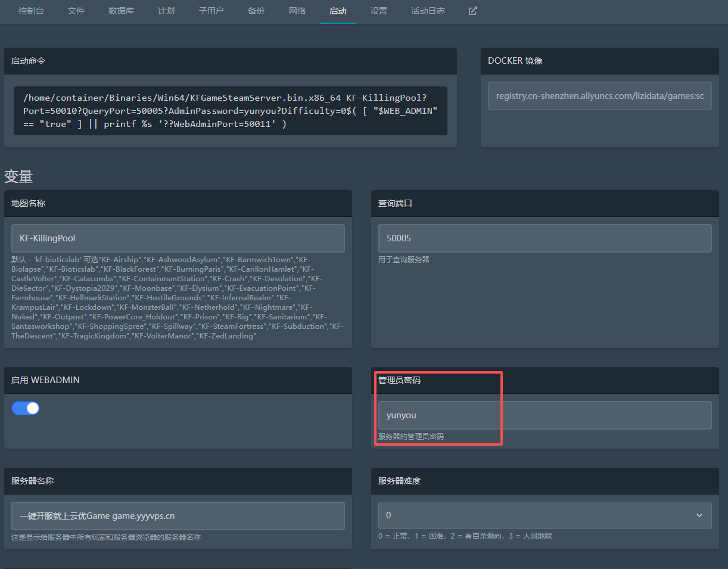
Task: Select the 启动 tab
Action: click(x=338, y=11)
